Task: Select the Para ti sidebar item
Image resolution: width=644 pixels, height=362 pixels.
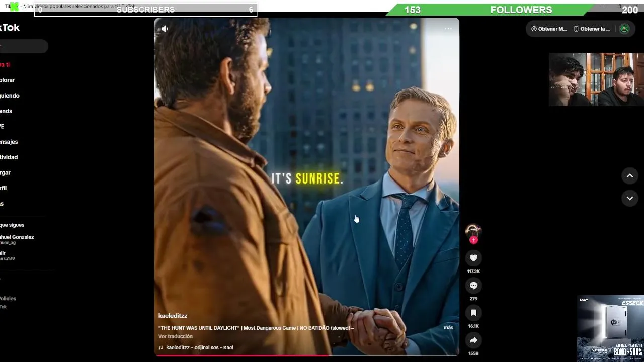Action: pyautogui.click(x=5, y=64)
